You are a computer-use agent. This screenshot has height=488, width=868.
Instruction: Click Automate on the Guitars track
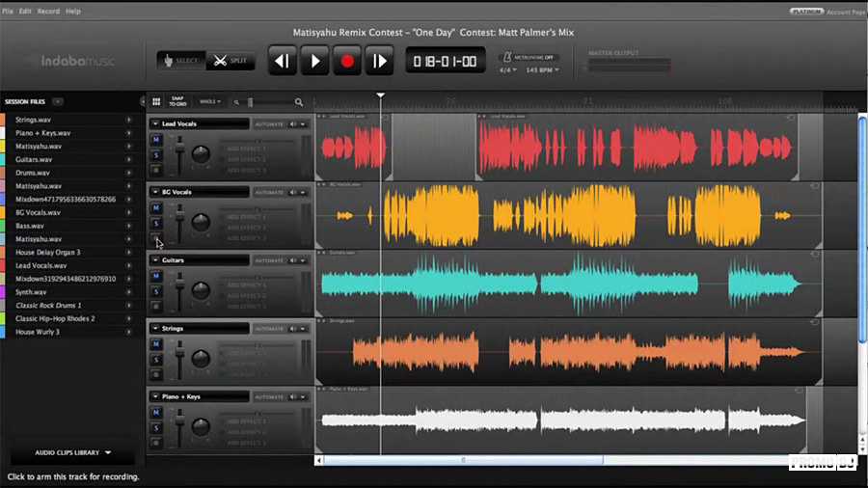[x=270, y=260]
